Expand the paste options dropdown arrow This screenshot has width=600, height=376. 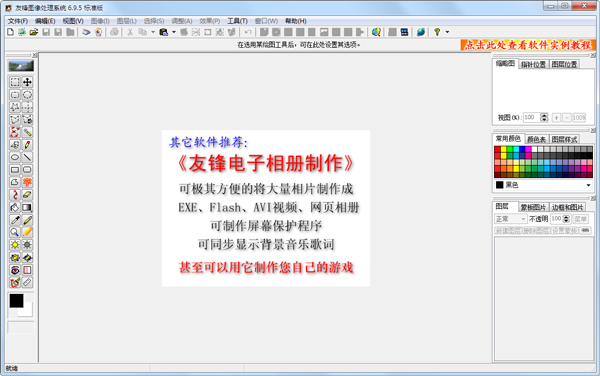(174, 32)
